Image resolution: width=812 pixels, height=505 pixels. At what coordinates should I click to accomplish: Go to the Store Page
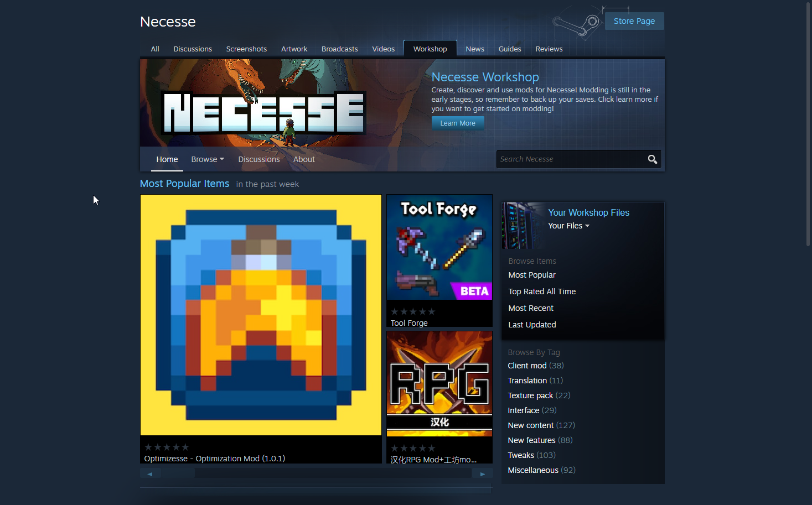point(634,21)
